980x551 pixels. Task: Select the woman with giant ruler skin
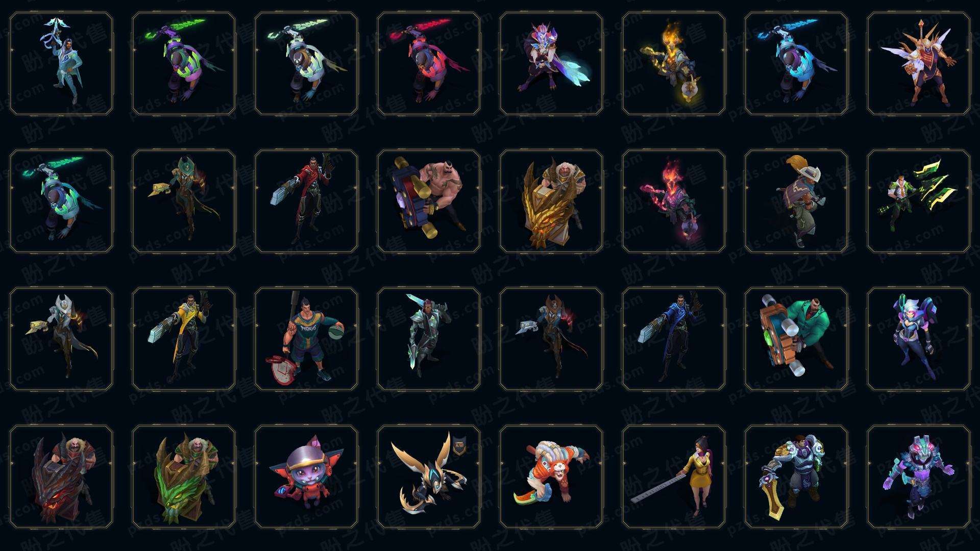pyautogui.click(x=673, y=477)
